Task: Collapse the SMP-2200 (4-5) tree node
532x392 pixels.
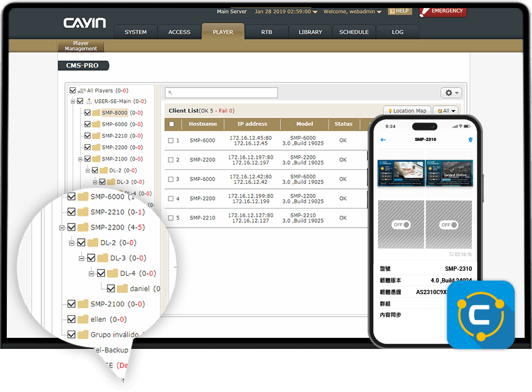Action: point(62,228)
